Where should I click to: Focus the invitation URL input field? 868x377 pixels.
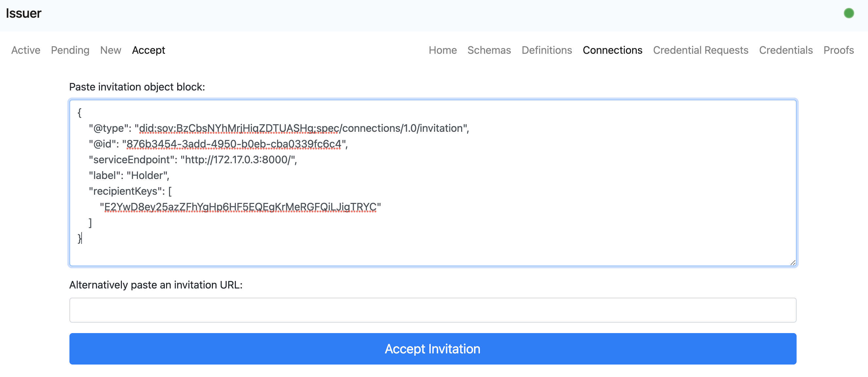point(433,310)
